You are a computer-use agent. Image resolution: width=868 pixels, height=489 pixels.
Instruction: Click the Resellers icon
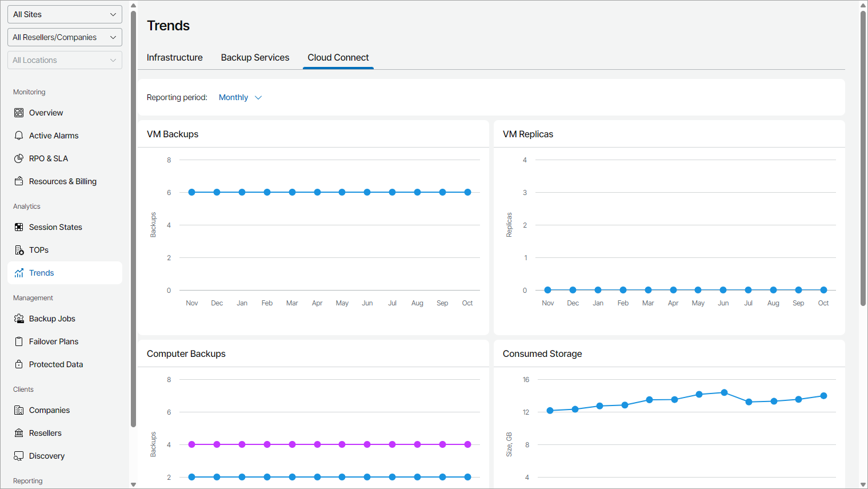click(19, 433)
